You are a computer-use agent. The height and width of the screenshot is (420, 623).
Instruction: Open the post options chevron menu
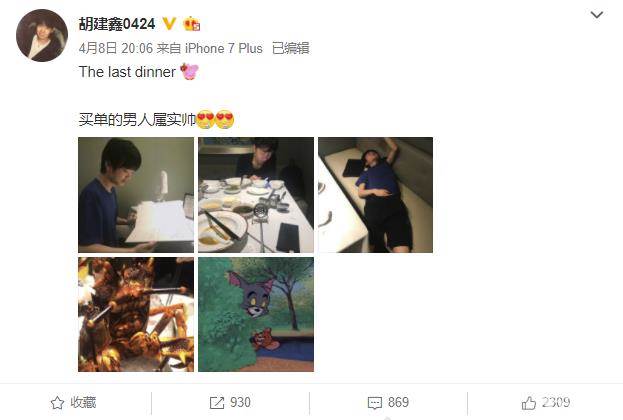pos(597,15)
